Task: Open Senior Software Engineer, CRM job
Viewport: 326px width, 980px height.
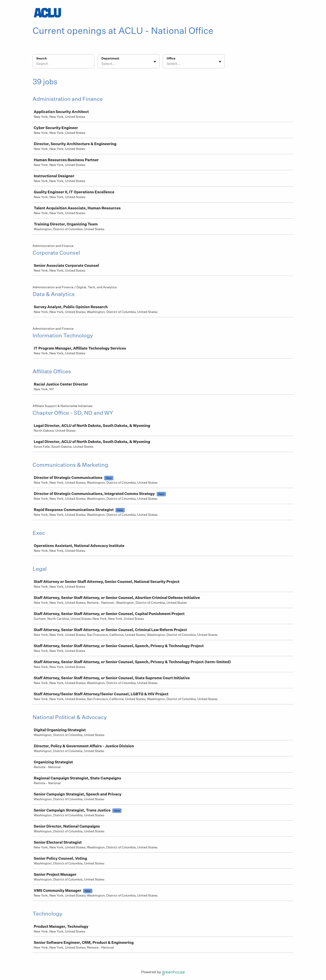Action: (x=83, y=942)
